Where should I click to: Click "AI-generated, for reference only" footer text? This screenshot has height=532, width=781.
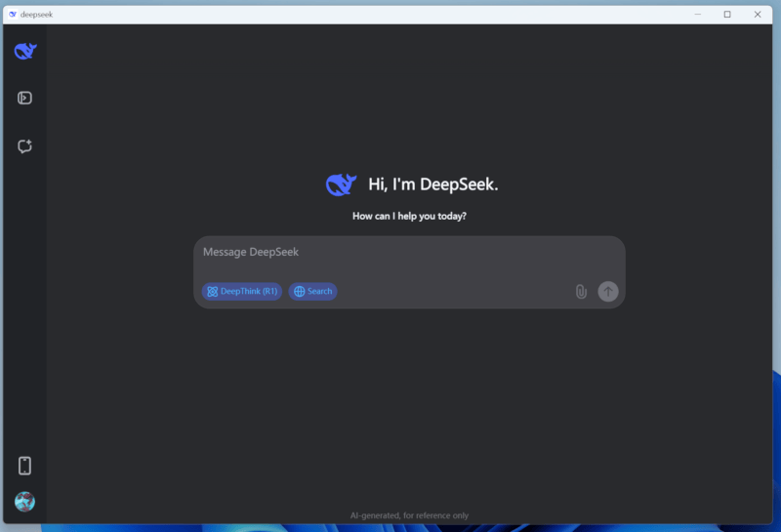click(409, 515)
